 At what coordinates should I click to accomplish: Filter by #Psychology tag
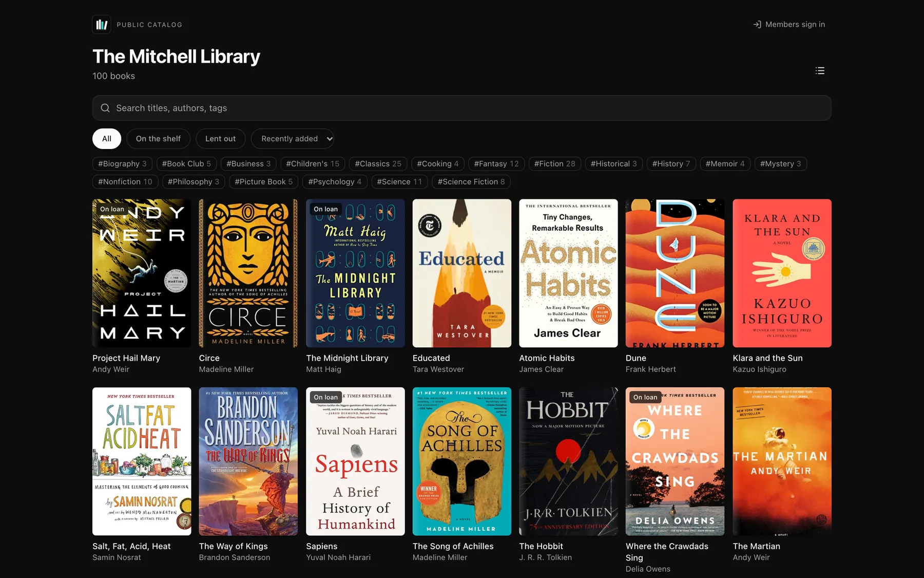335,182
